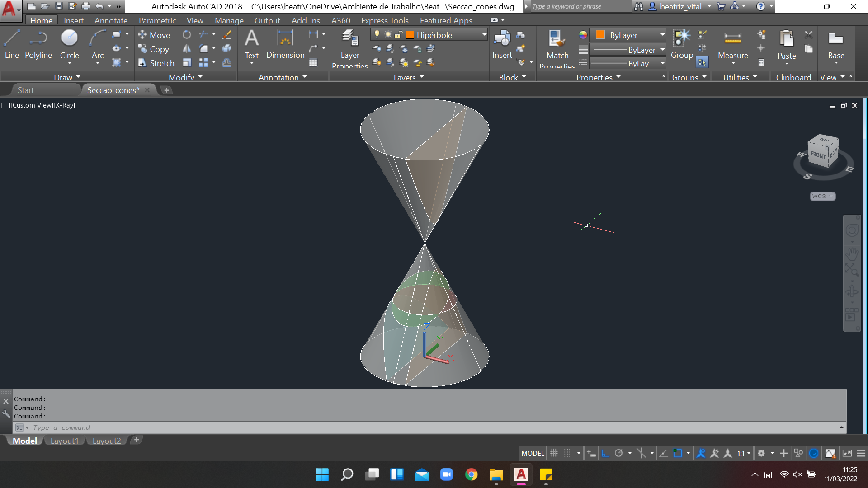Open a new drawing tab with plus
Image resolution: width=868 pixels, height=488 pixels.
pos(166,90)
